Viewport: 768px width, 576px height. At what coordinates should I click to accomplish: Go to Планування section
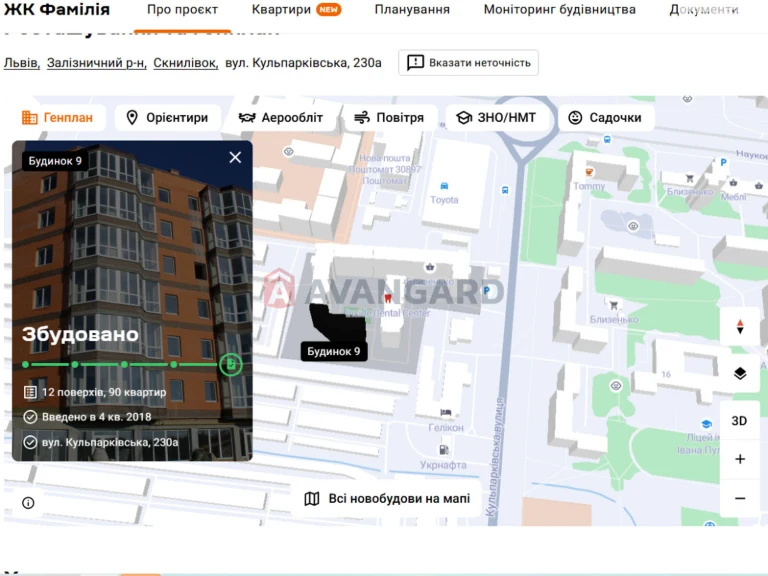pyautogui.click(x=412, y=10)
